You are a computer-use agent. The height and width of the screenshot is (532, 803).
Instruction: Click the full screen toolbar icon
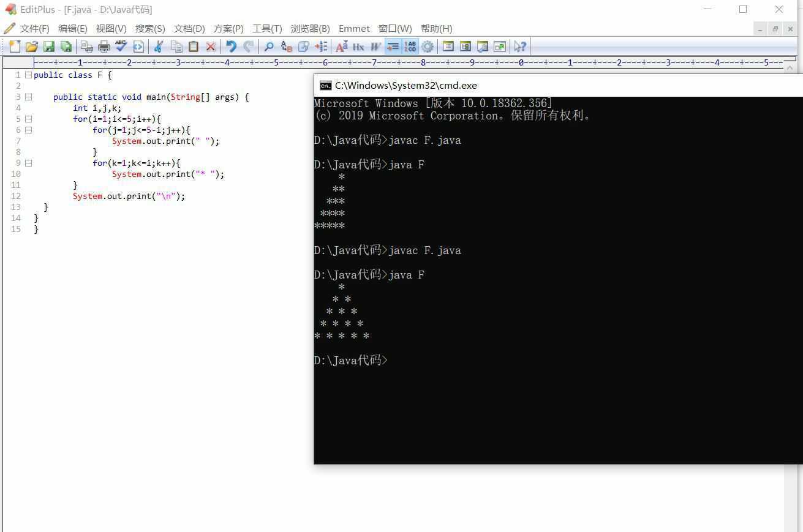click(500, 47)
